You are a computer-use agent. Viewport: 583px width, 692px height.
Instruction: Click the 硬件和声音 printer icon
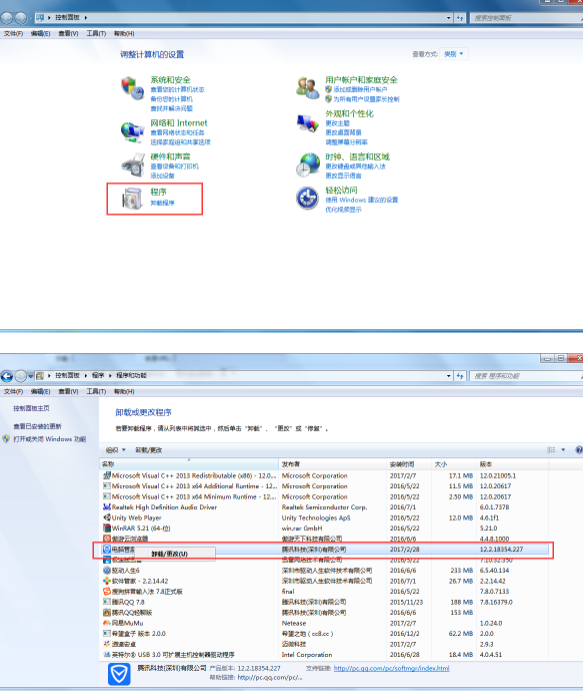tap(132, 165)
